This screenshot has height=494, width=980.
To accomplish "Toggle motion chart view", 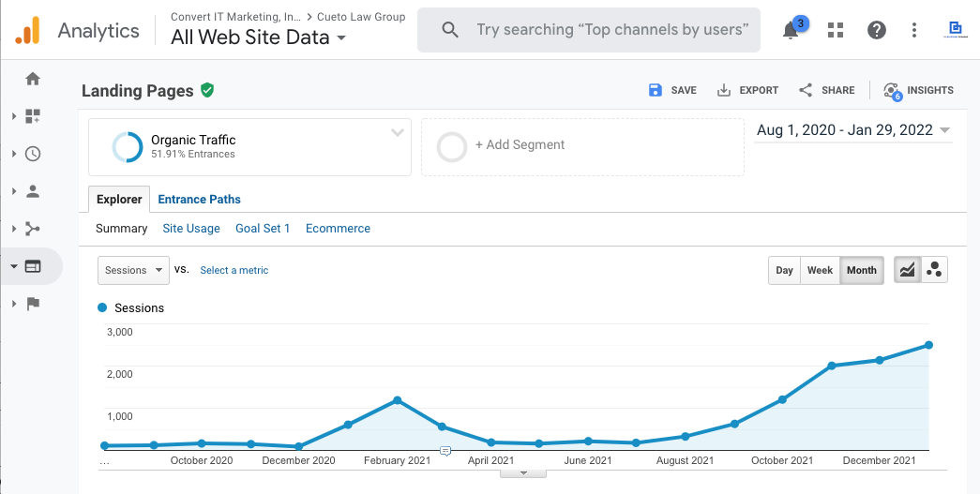I will click(934, 270).
